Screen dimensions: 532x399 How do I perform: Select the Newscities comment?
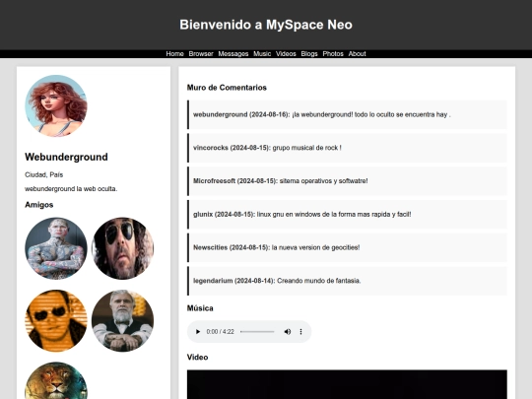(x=347, y=247)
